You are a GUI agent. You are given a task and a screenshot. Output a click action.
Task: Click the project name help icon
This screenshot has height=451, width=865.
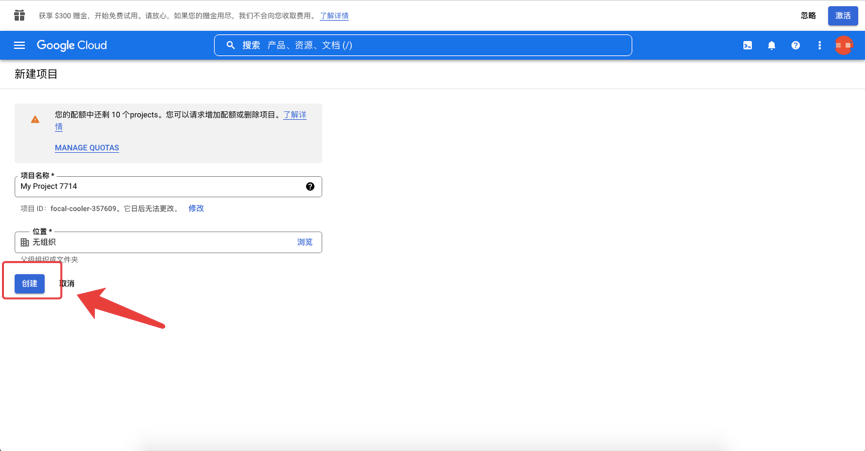tap(310, 186)
